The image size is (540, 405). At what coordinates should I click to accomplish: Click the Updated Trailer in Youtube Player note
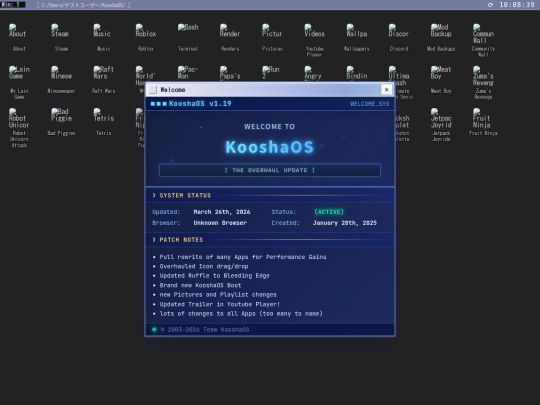pyautogui.click(x=219, y=304)
